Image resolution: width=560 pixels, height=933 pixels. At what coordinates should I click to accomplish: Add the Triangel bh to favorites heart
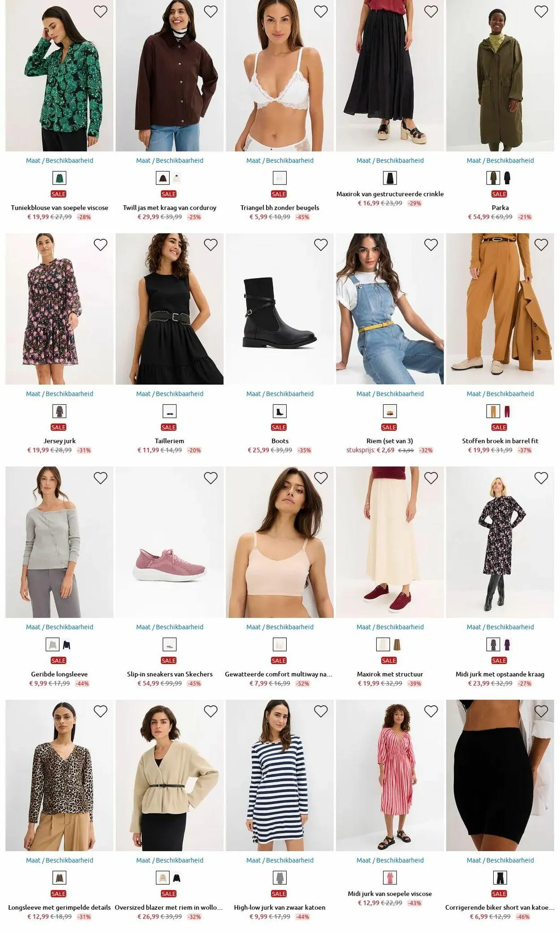pyautogui.click(x=321, y=12)
